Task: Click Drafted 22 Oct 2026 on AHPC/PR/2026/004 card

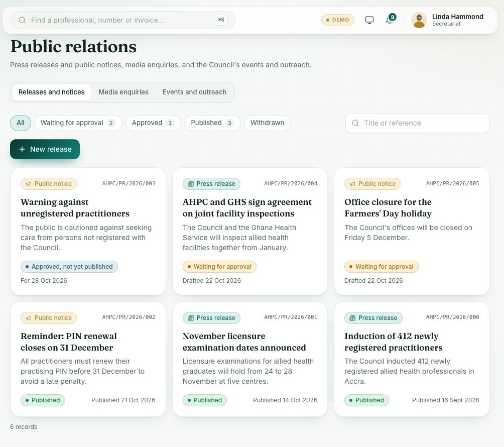Action: [211, 281]
